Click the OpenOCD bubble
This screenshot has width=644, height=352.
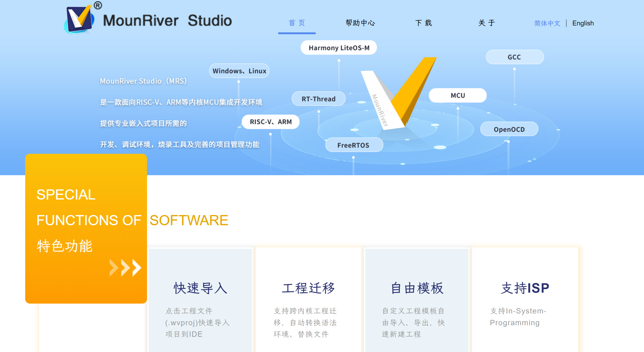[x=509, y=129]
